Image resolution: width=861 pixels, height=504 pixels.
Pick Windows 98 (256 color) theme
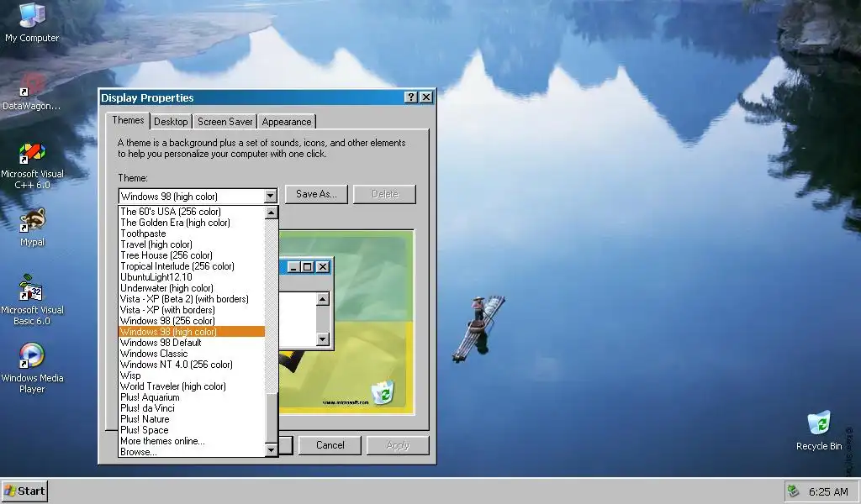192,322
